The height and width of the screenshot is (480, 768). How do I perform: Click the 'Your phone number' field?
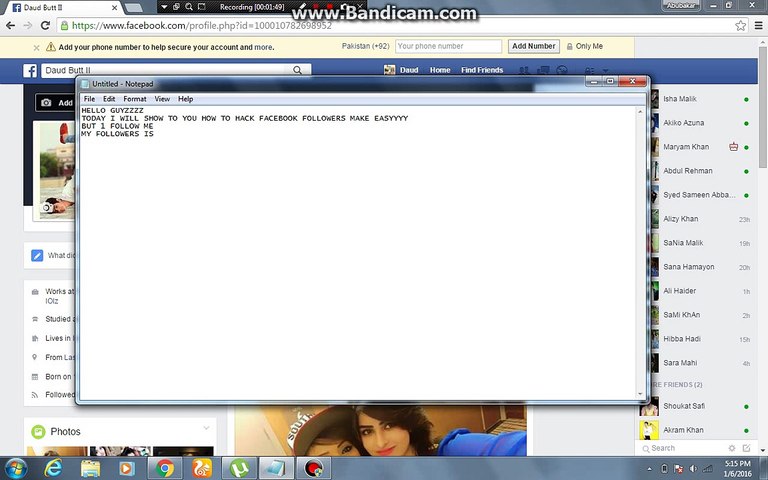click(448, 47)
